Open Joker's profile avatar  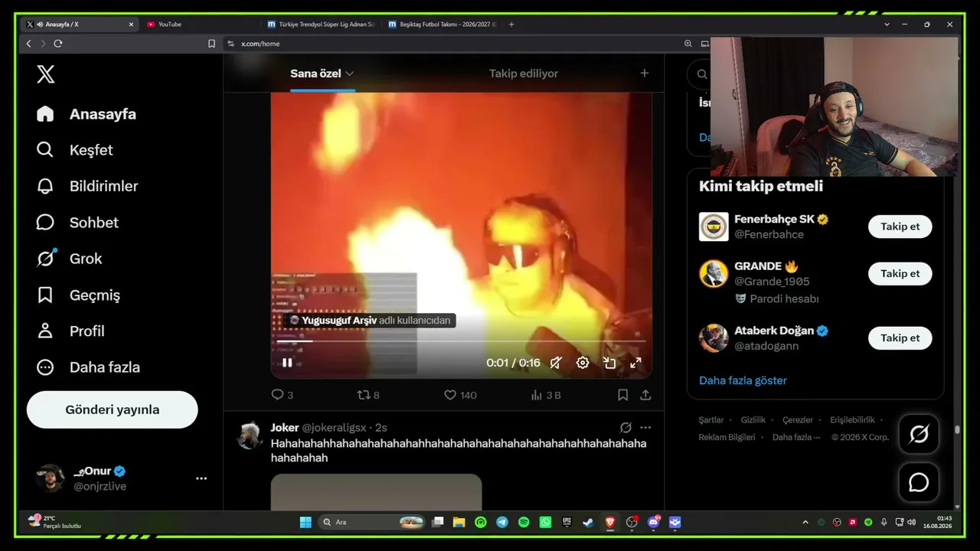[250, 435]
